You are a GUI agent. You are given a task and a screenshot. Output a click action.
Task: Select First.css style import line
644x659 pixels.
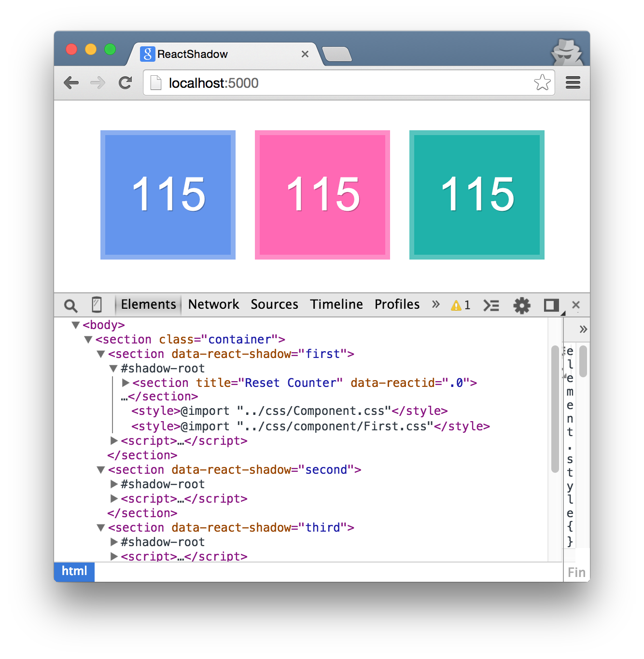point(311,426)
